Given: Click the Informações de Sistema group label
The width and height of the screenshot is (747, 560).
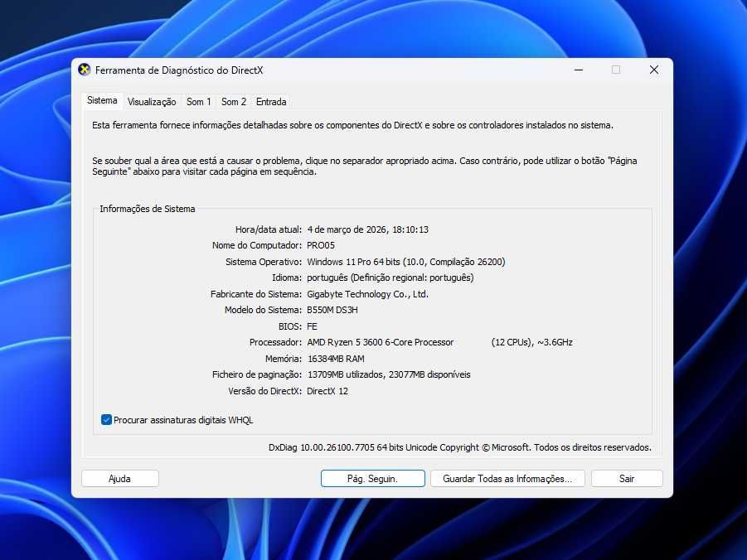Looking at the screenshot, I should coord(148,209).
